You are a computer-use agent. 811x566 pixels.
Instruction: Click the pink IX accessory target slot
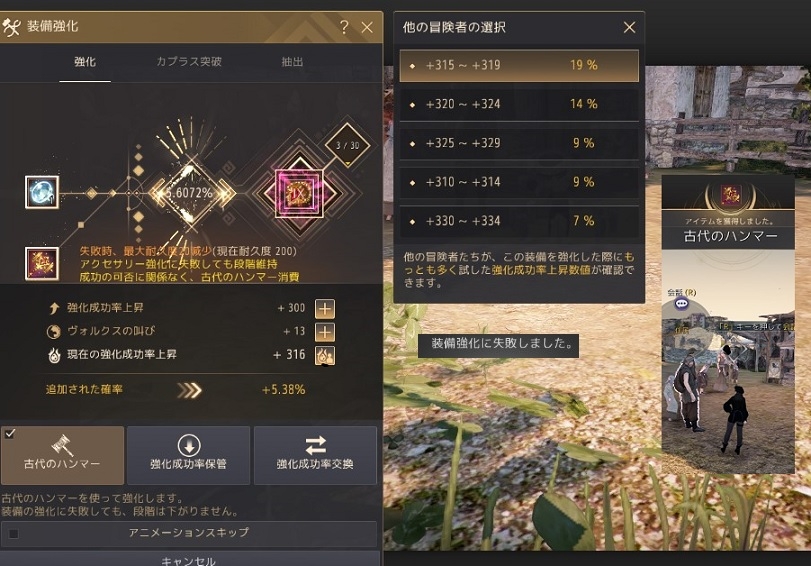point(299,193)
